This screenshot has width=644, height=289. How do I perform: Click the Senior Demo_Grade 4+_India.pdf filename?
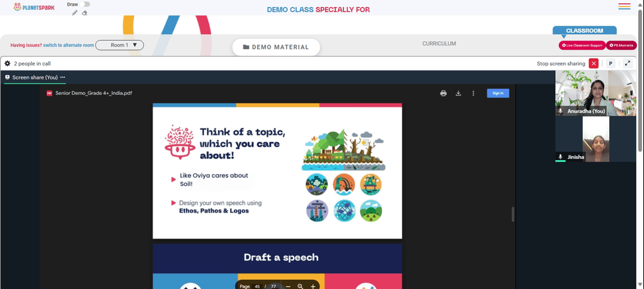93,93
